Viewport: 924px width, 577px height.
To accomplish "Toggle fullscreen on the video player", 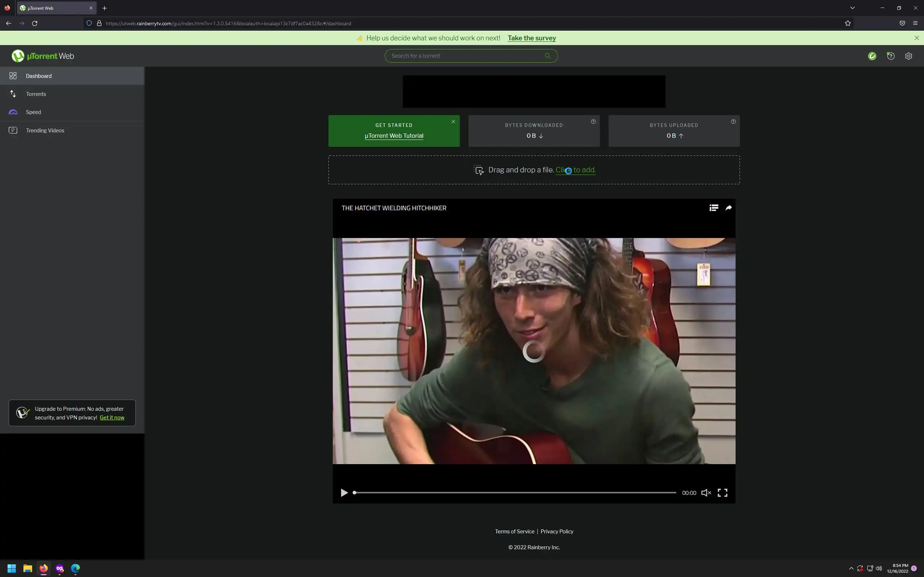I will point(722,493).
